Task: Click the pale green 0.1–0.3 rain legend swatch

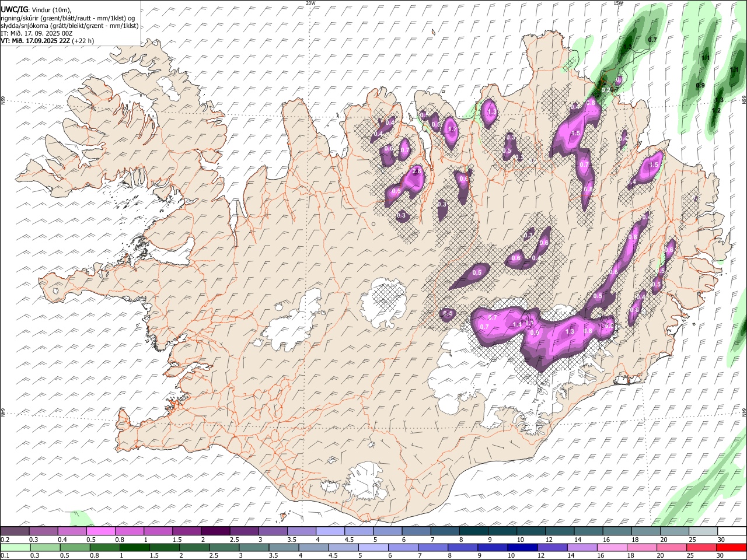Action: pyautogui.click(x=15, y=547)
